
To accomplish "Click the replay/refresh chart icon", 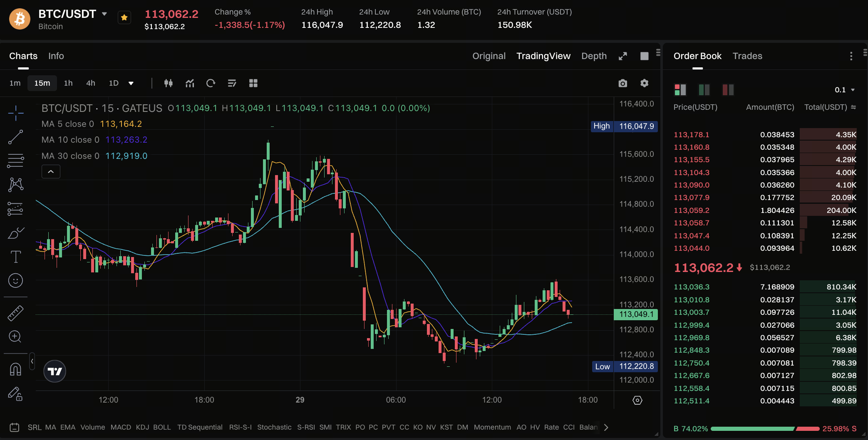I will coord(211,83).
